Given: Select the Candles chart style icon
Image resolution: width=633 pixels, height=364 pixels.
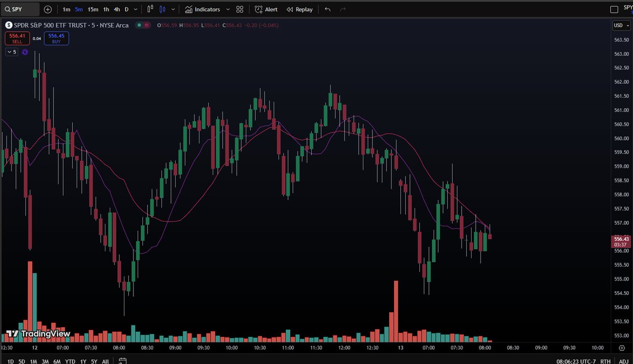Looking at the screenshot, I should pyautogui.click(x=162, y=9).
